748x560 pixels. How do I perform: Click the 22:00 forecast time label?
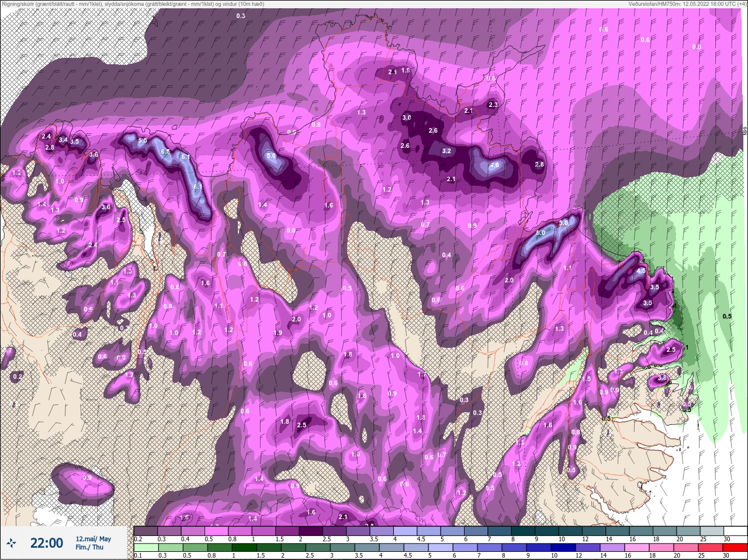pyautogui.click(x=47, y=543)
